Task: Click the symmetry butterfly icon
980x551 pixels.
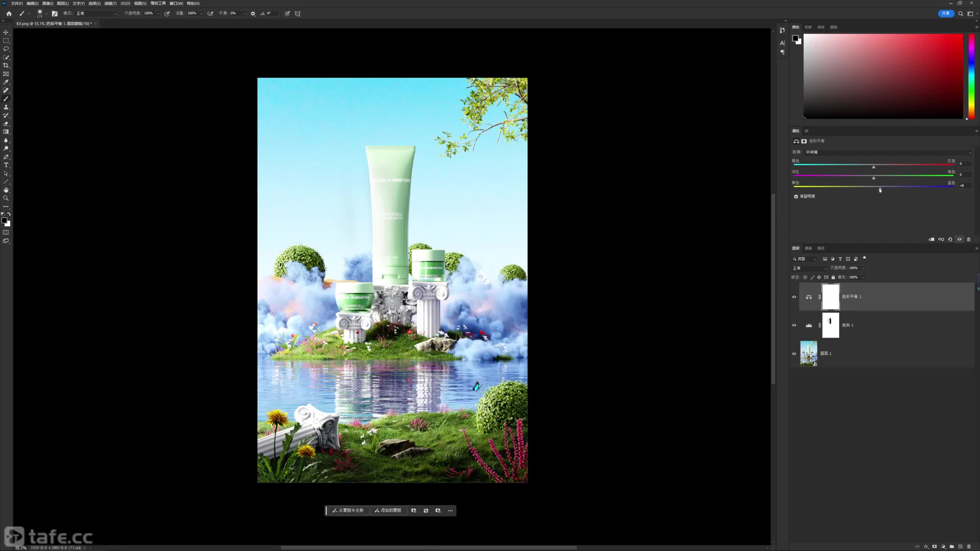Action: coord(298,13)
